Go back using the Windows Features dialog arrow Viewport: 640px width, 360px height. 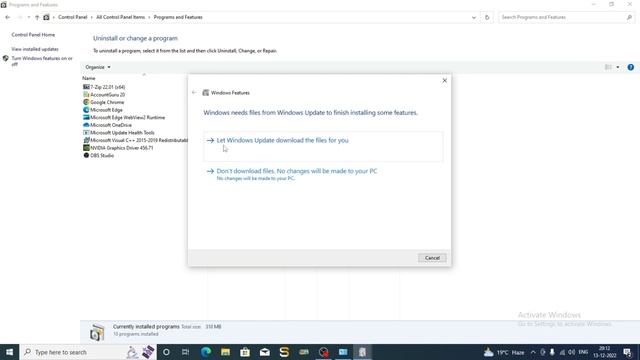point(194,93)
